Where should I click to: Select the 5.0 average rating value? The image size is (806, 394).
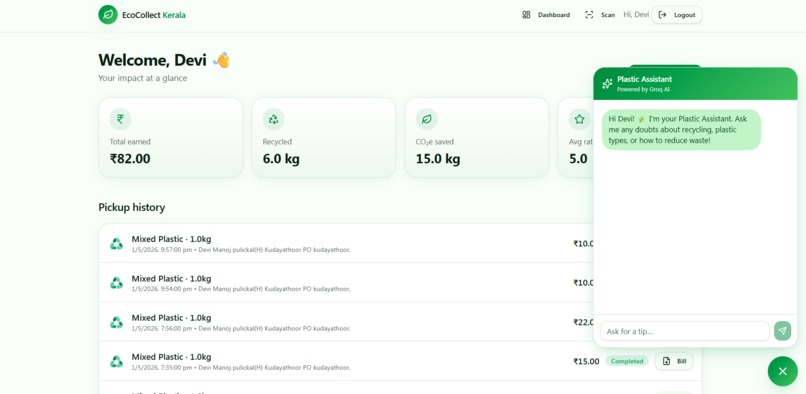pos(578,159)
